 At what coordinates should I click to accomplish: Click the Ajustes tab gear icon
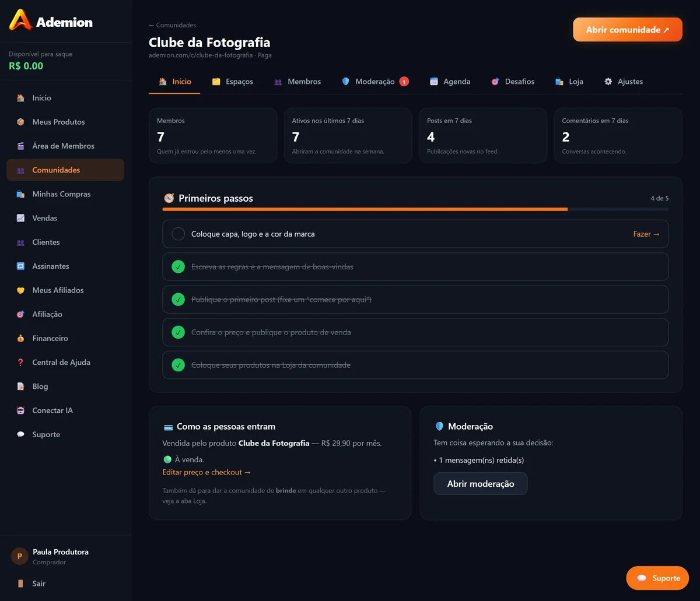(608, 82)
